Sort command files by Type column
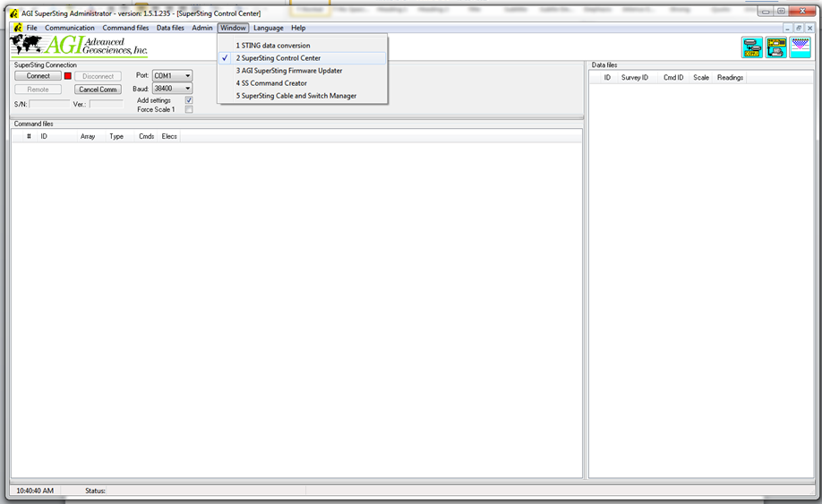This screenshot has height=504, width=822. click(x=119, y=136)
